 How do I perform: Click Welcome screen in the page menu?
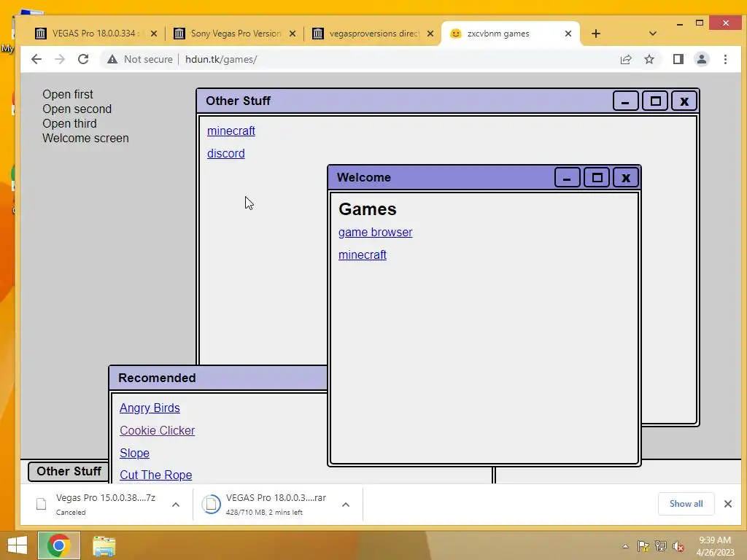coord(85,138)
